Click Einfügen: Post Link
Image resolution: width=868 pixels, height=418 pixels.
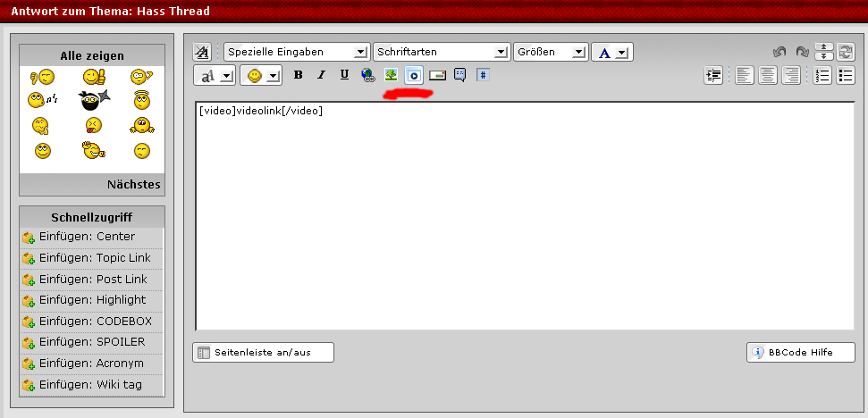tap(92, 280)
